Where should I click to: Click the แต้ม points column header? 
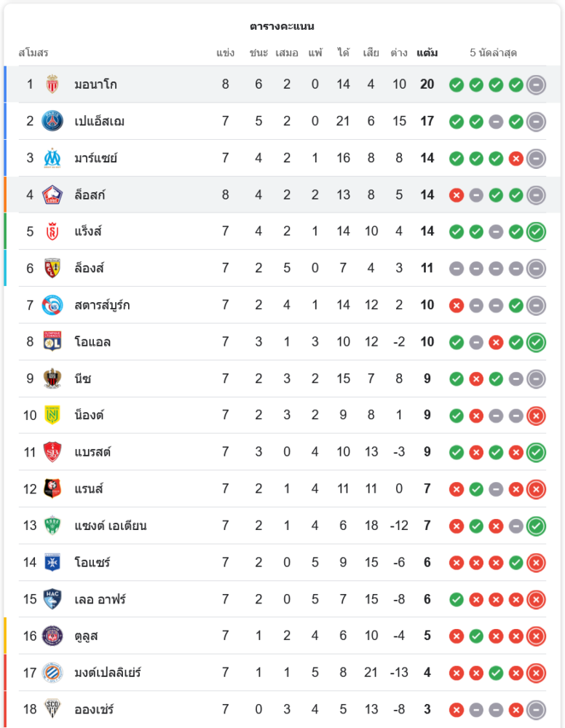tap(427, 53)
